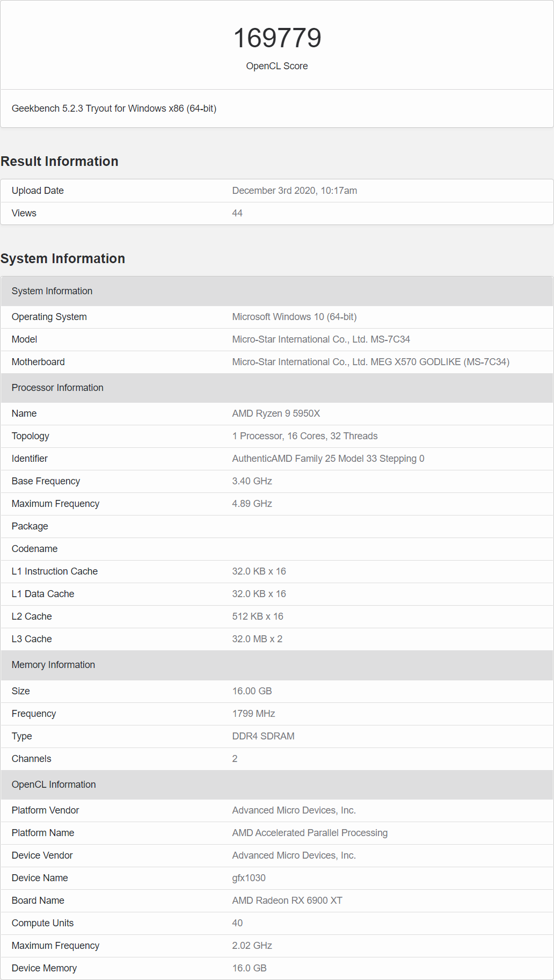Click the Device Vendor row label

(42, 855)
